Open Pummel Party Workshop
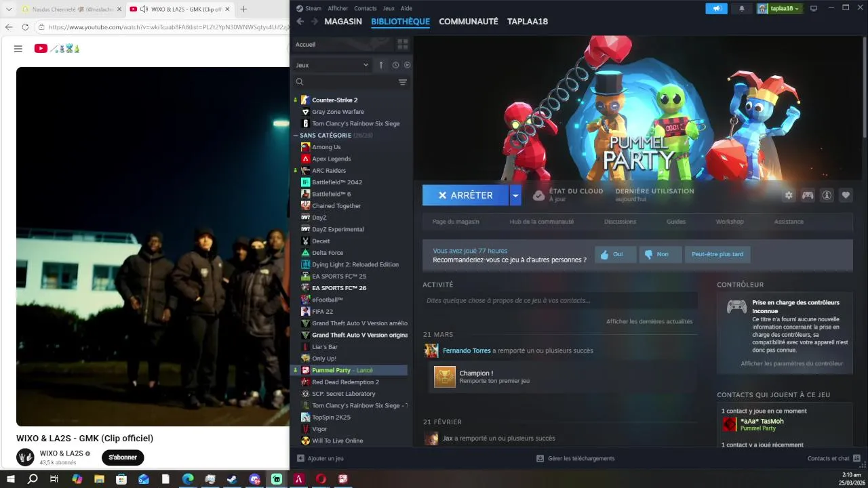This screenshot has height=488, width=868. coord(730,222)
